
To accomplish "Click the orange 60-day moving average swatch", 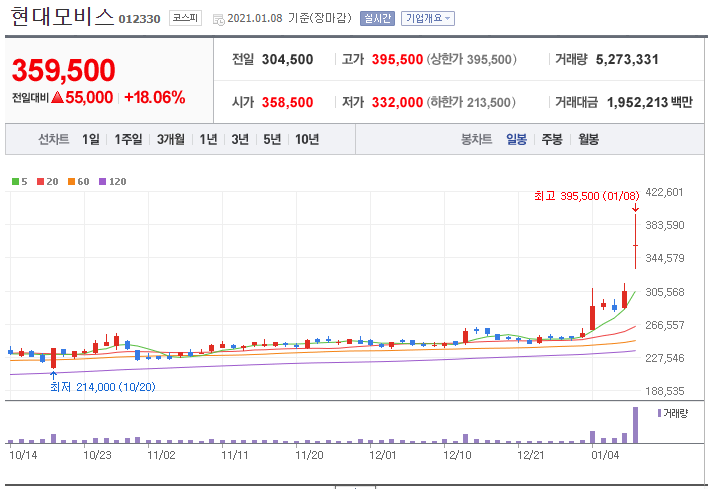I will pos(71,182).
